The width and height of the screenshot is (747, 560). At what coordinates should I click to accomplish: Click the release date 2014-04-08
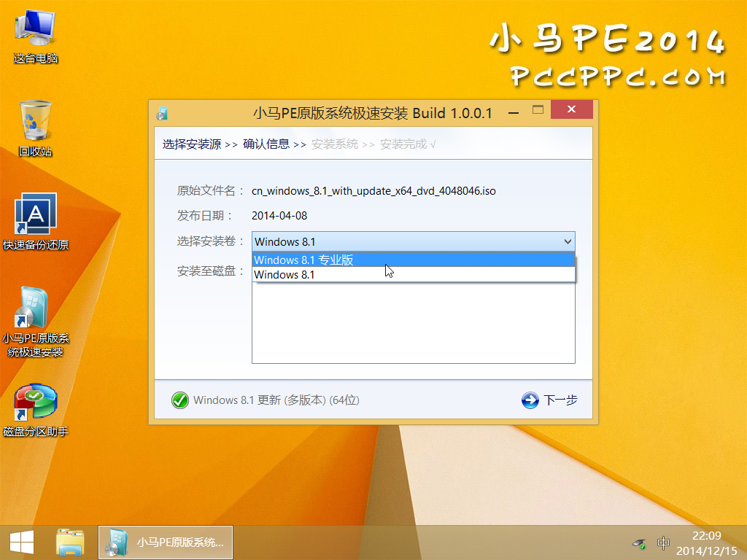pos(279,216)
